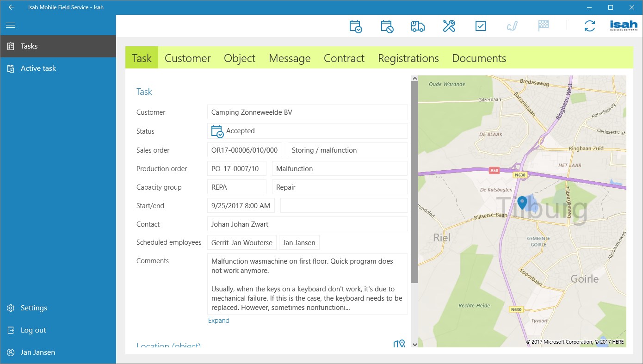Select the travel truck icon
This screenshot has width=643, height=364.
(417, 25)
